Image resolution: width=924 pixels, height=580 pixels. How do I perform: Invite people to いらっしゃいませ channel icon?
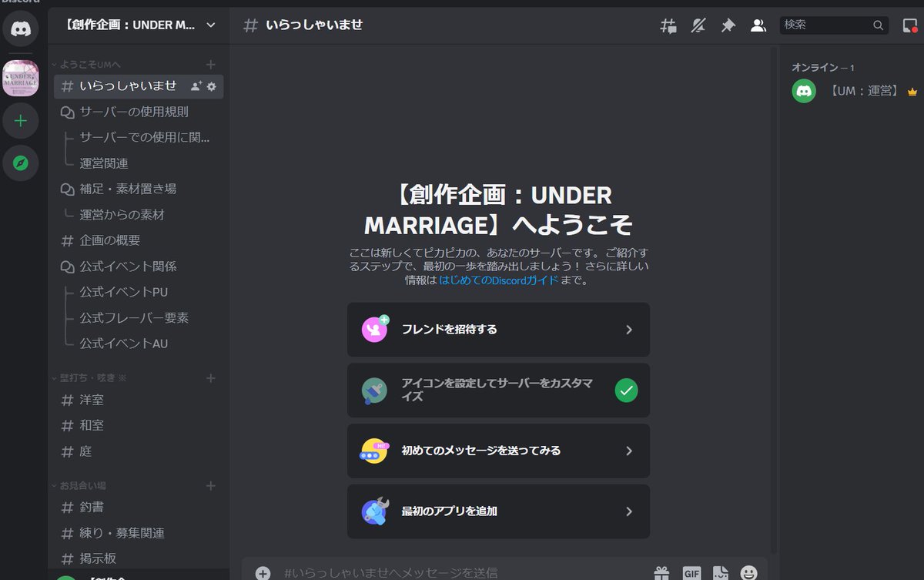(196, 86)
